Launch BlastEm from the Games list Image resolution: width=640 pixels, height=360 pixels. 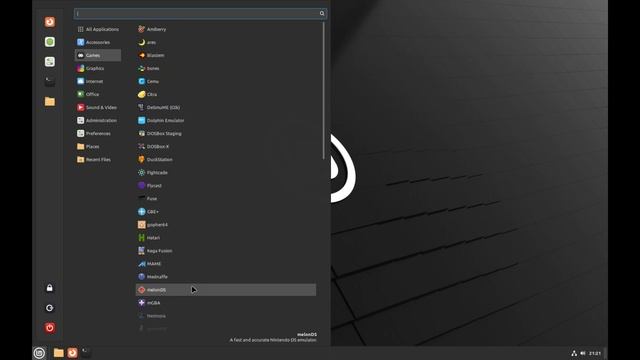[226, 56]
